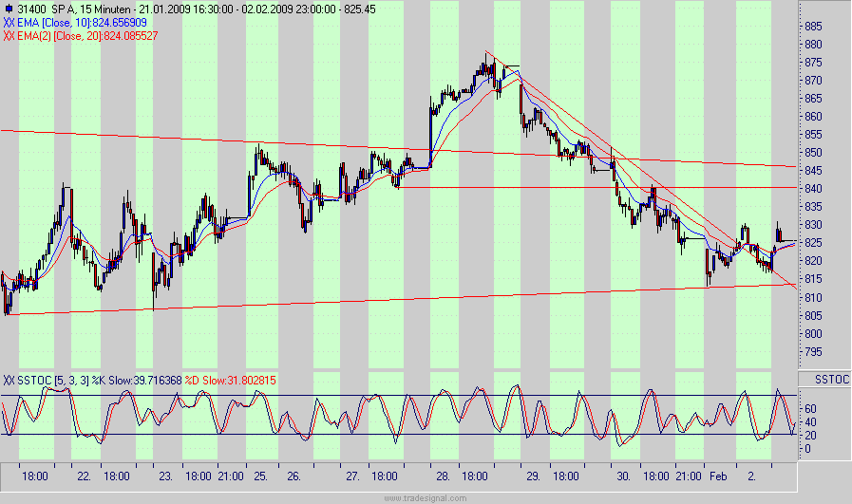Screen dimensions: 852x504
Task: Select the chart title 31400 SP A, 15 Minuten
Action: pyautogui.click(x=74, y=9)
